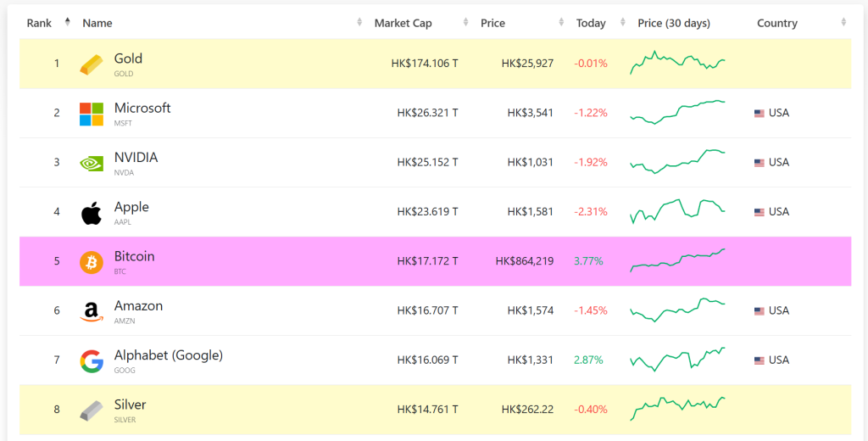The width and height of the screenshot is (868, 441).
Task: Click the USA flag in Alphabet row
Action: tap(759, 360)
